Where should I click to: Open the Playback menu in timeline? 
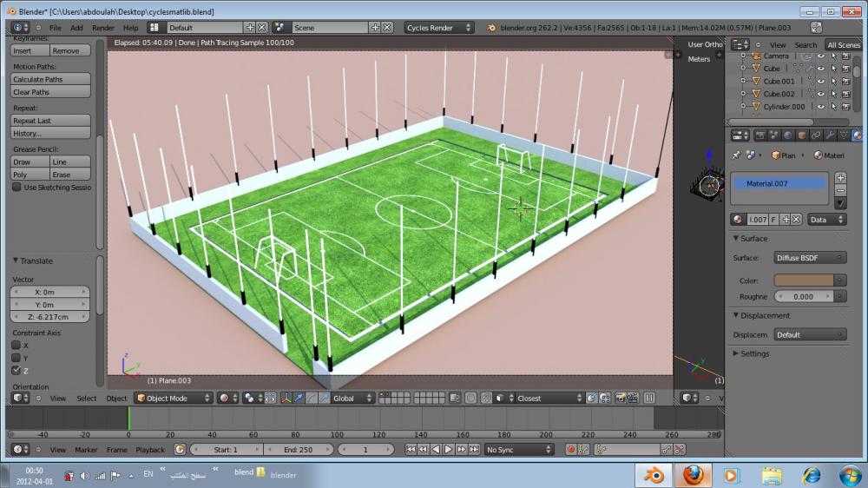pyautogui.click(x=150, y=449)
